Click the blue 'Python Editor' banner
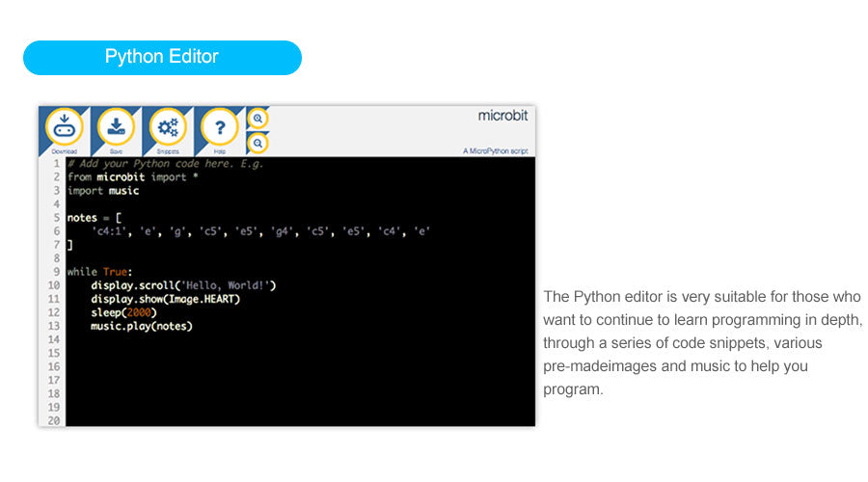The height and width of the screenshot is (482, 868). [x=162, y=57]
